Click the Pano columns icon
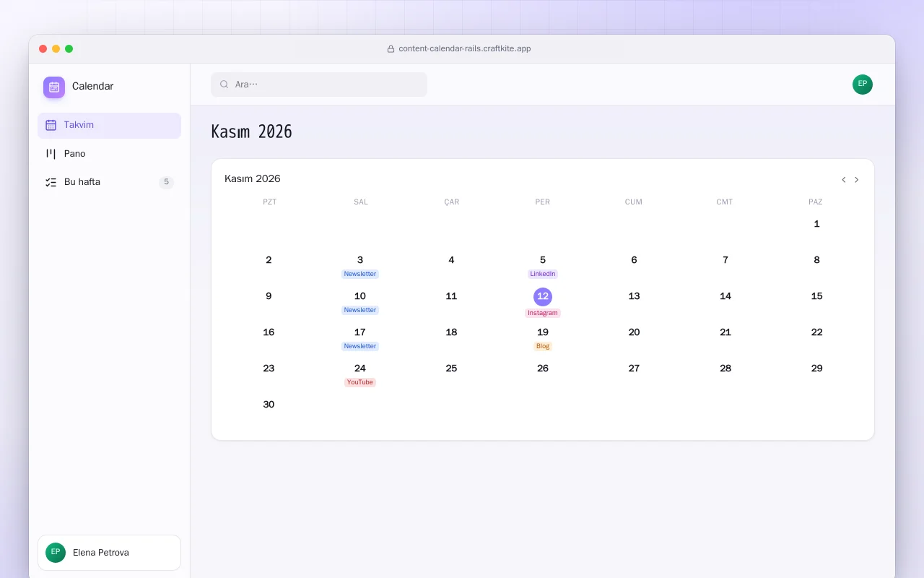The image size is (924, 578). (x=51, y=154)
